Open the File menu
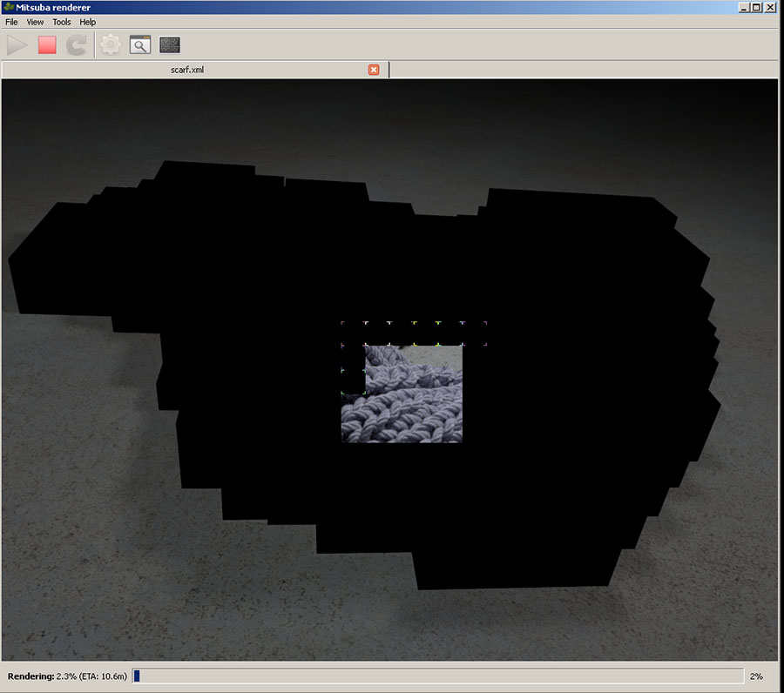784x693 pixels. pos(11,22)
